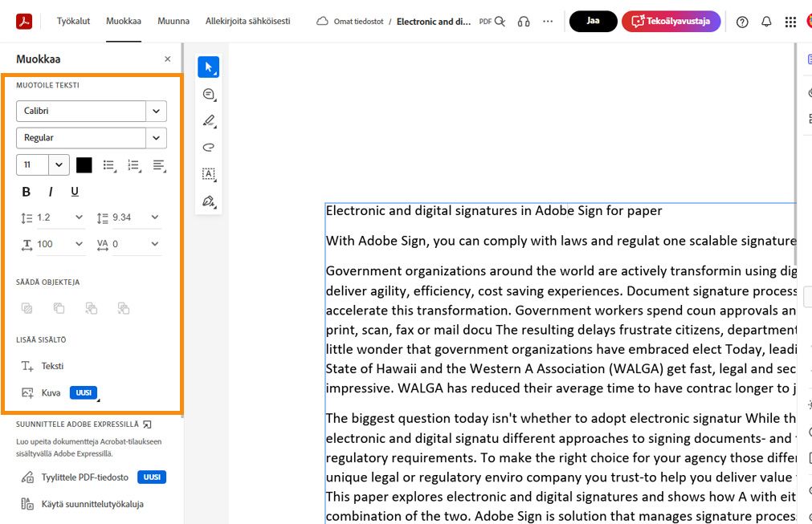Screen dimensions: 812x524
Task: Expand the line spacing 1.2 dropdown
Action: click(79, 217)
